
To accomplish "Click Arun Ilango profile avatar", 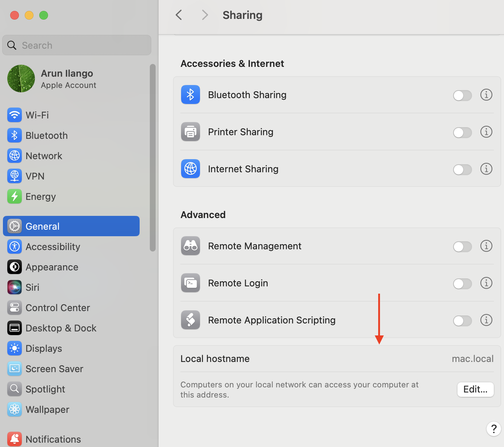I will (x=21, y=78).
